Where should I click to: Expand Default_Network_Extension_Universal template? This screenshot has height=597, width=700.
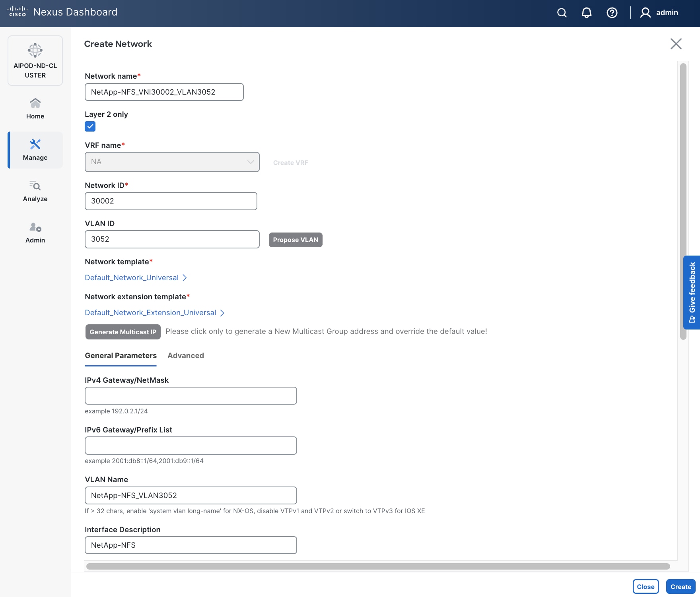154,312
